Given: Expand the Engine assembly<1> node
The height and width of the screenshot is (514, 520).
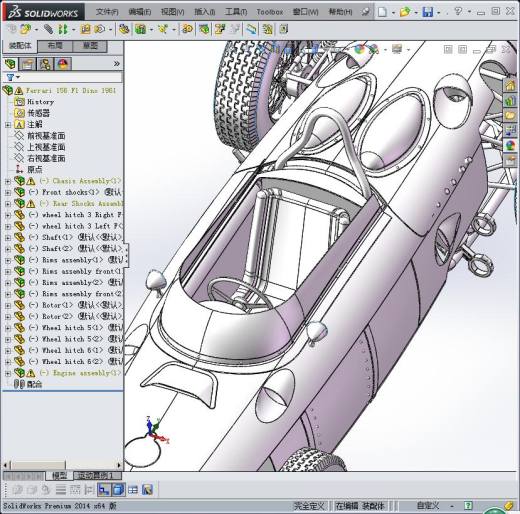Looking at the screenshot, I should click(x=8, y=373).
